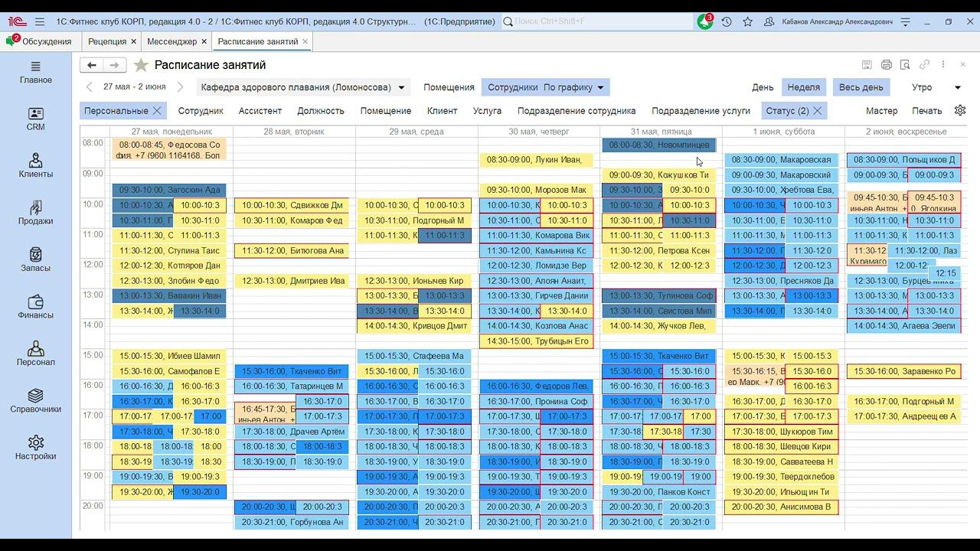Open the Должность filter
The width and height of the screenshot is (980, 551).
pos(321,111)
